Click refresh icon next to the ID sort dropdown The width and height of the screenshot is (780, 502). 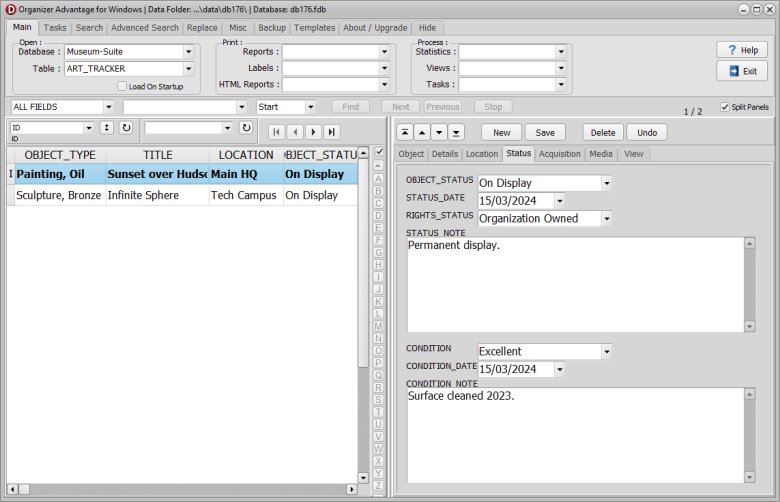[126, 128]
